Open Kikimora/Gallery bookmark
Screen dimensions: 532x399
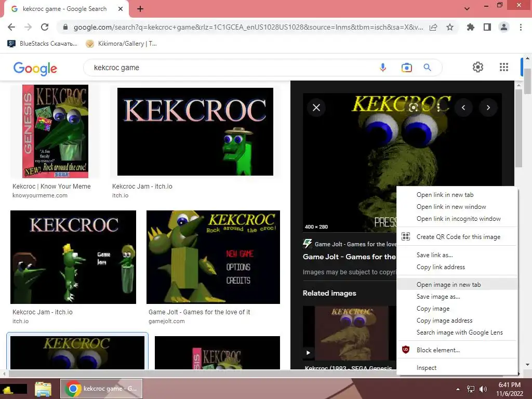pos(122,44)
